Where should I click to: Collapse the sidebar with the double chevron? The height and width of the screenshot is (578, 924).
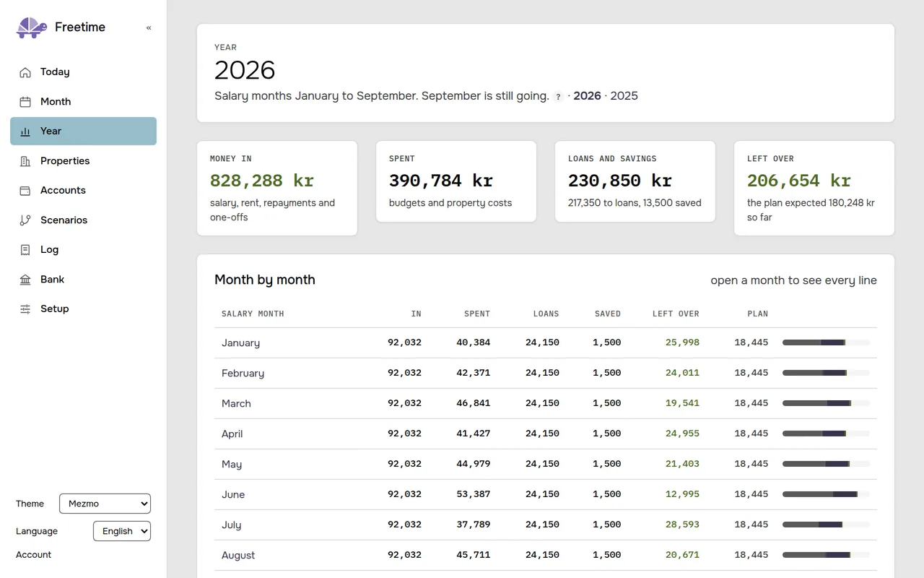[149, 28]
